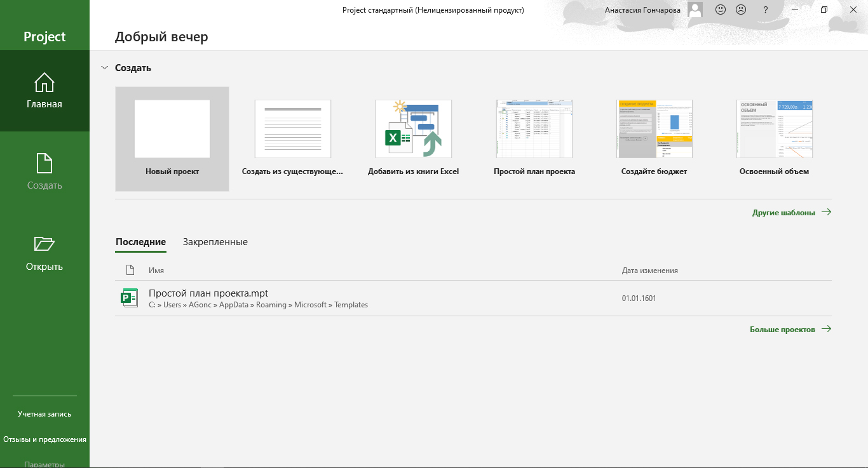This screenshot has height=468, width=868.
Task: Open recent file Простой план проекта.mpt
Action: 473,298
